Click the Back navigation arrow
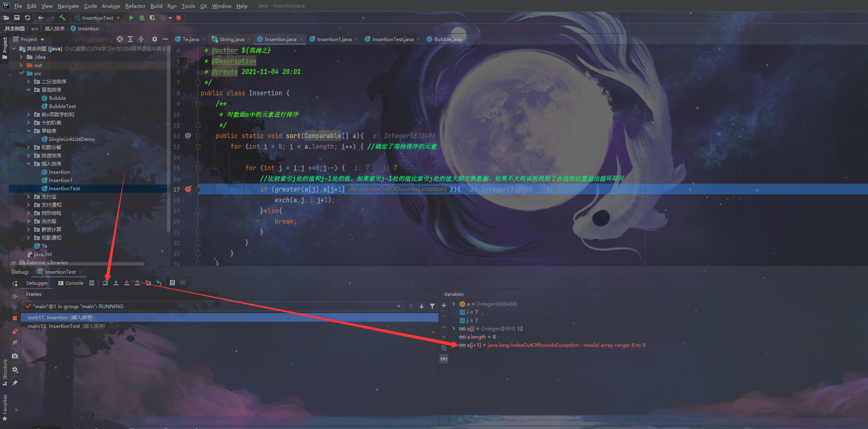The width and height of the screenshot is (868, 429). pos(41,18)
